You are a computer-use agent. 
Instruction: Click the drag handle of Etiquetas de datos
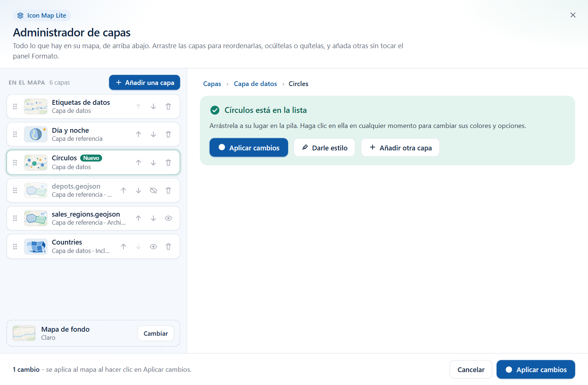tap(15, 107)
